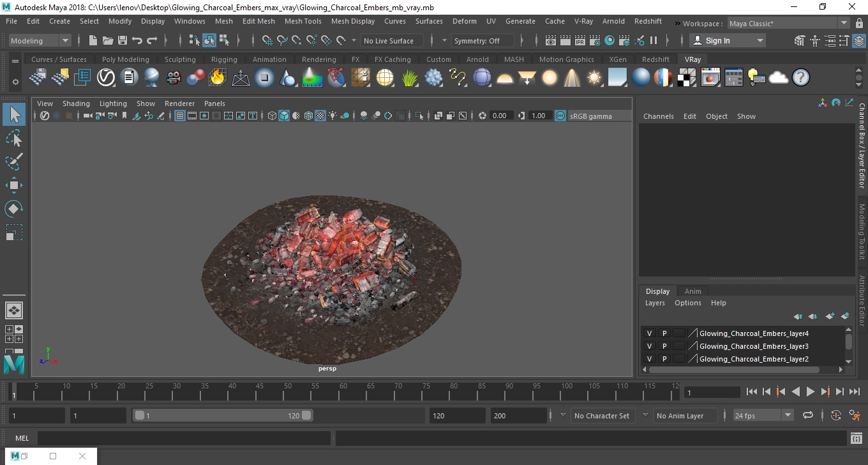Screen dimensions: 868x465
Task: Click the V-Ray grass/fur shelf icon
Action: tap(410, 78)
